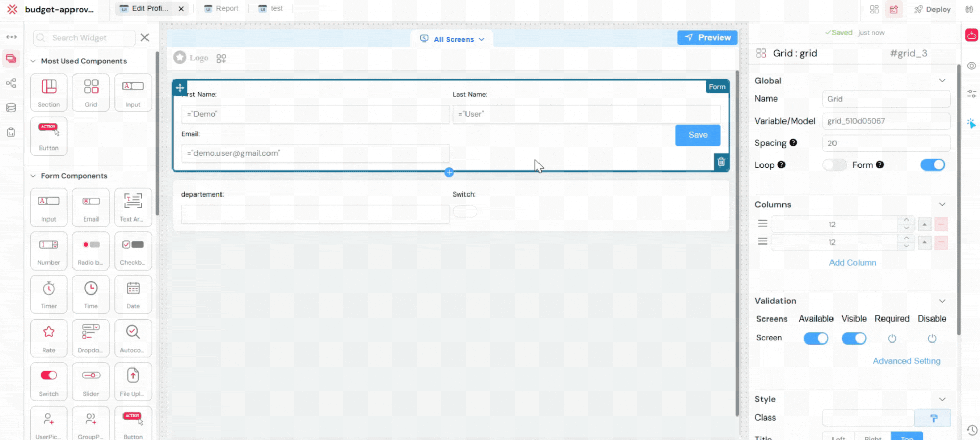
Task: Open the history clock icon at bottom right
Action: tap(972, 430)
